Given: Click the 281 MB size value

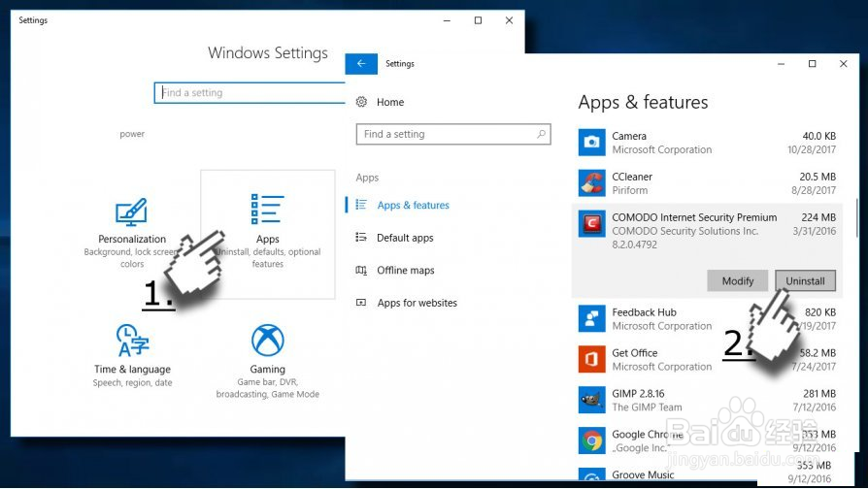Looking at the screenshot, I should (x=819, y=393).
